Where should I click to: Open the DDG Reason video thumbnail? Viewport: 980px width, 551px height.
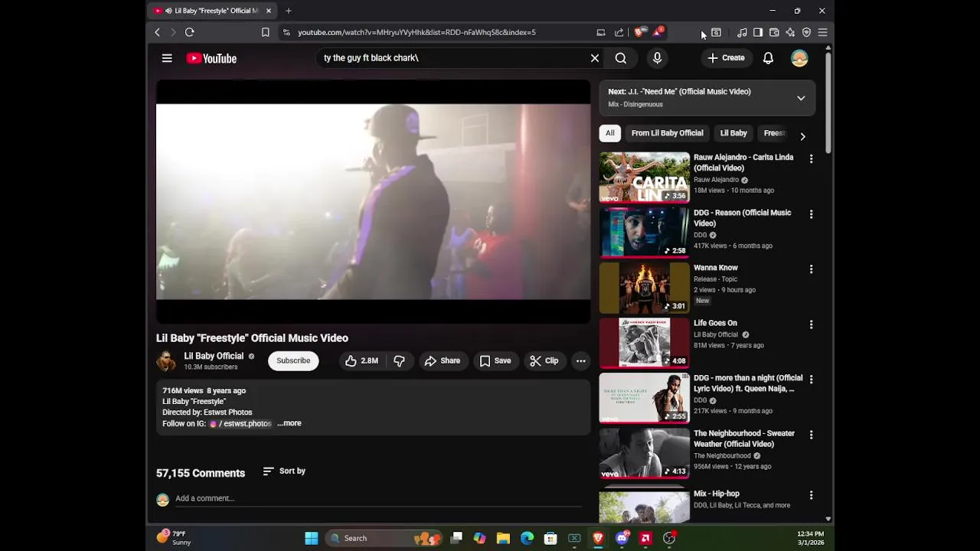pos(645,233)
